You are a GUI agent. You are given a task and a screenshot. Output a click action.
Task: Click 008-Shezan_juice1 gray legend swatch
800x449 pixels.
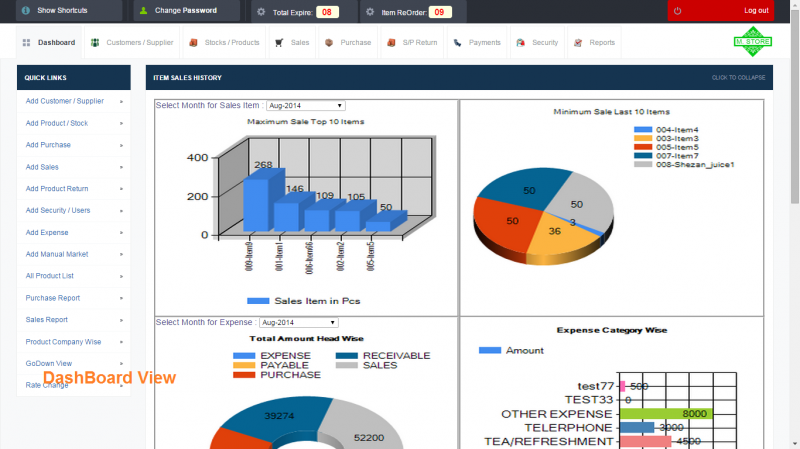[x=643, y=164]
